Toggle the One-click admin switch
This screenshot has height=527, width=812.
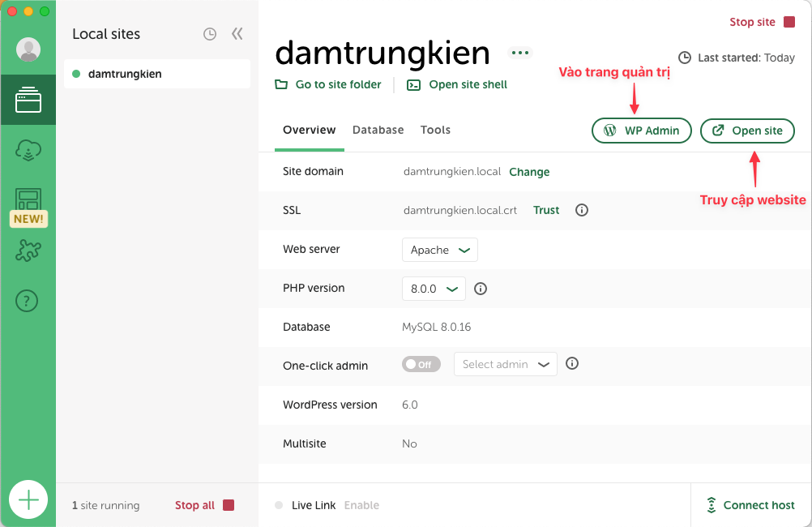coord(421,364)
